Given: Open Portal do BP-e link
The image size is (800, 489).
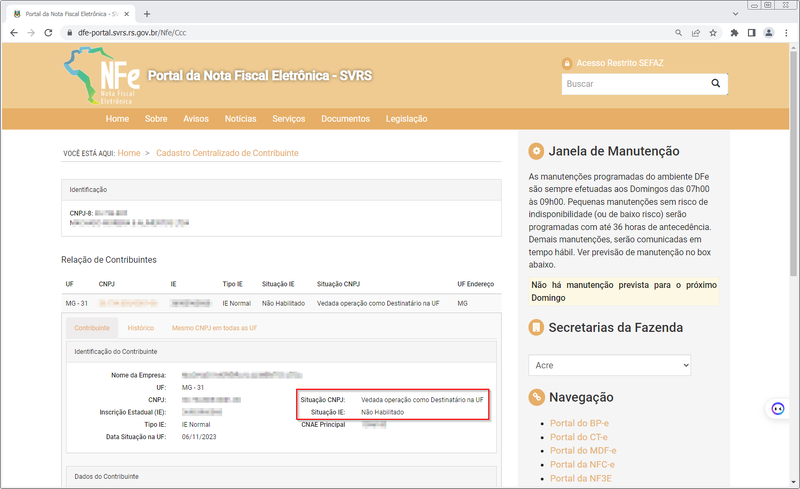Looking at the screenshot, I should (579, 423).
